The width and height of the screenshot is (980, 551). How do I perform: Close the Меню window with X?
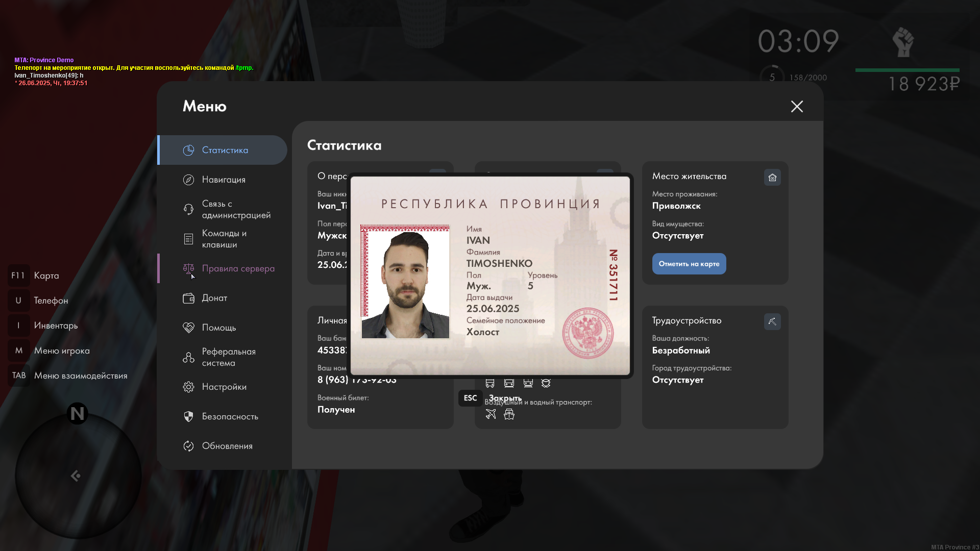797,106
